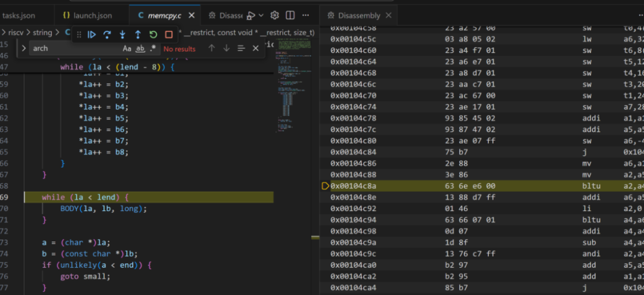Screen dimensions: 644x295
Task: Close the right Disassembly tab
Action: click(x=389, y=15)
